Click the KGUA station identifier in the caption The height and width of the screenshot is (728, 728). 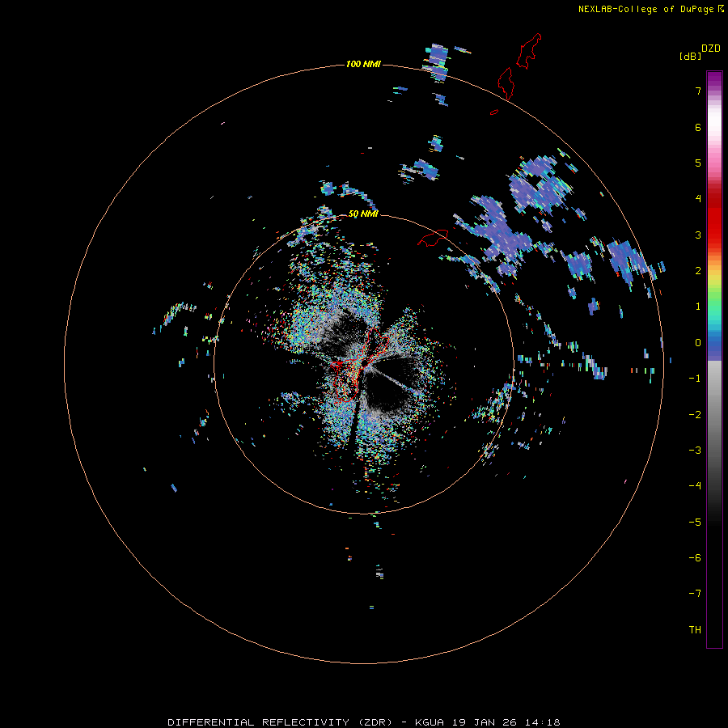tap(428, 722)
